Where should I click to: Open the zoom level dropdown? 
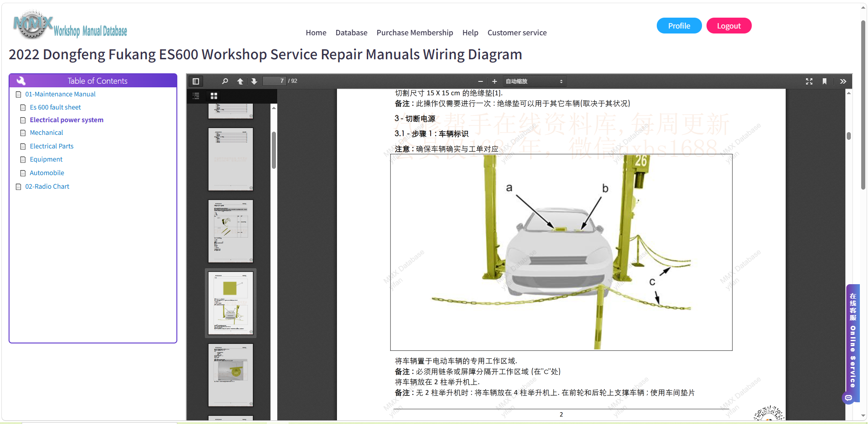(534, 81)
